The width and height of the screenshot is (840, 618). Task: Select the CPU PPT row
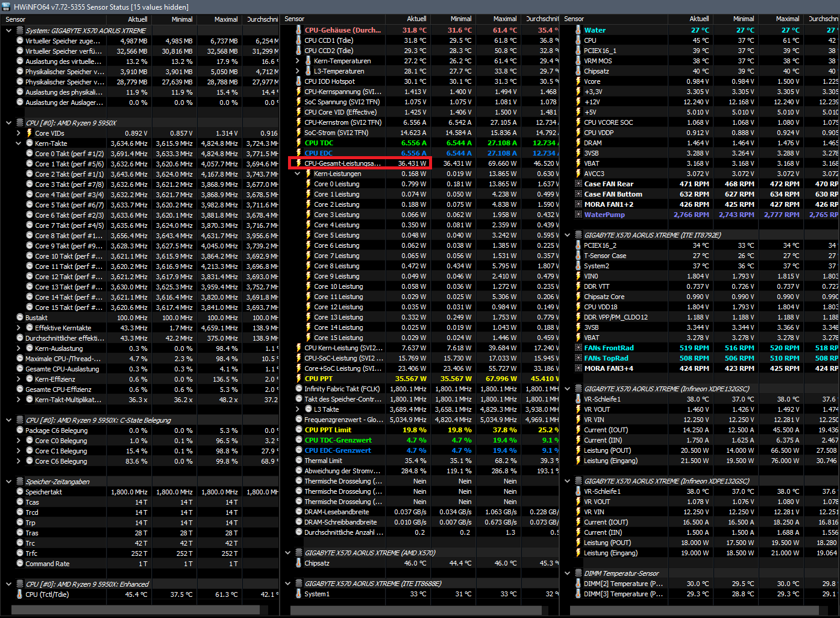tap(420, 379)
